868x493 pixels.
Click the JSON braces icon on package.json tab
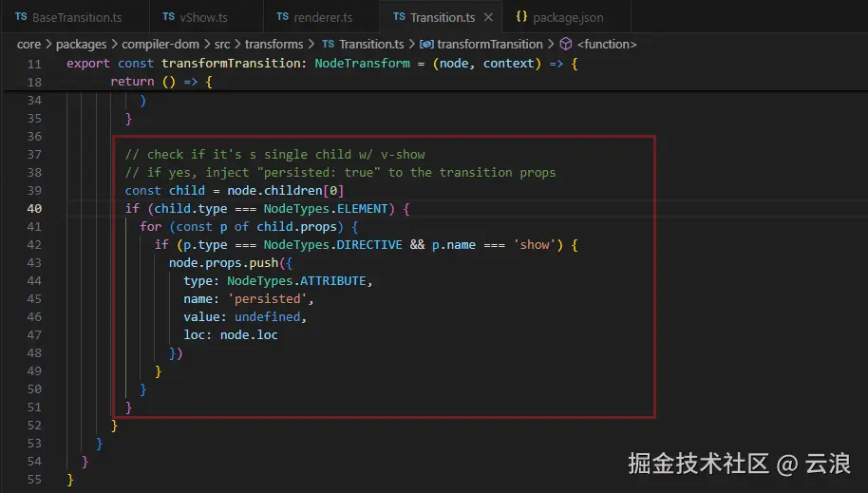coord(521,16)
